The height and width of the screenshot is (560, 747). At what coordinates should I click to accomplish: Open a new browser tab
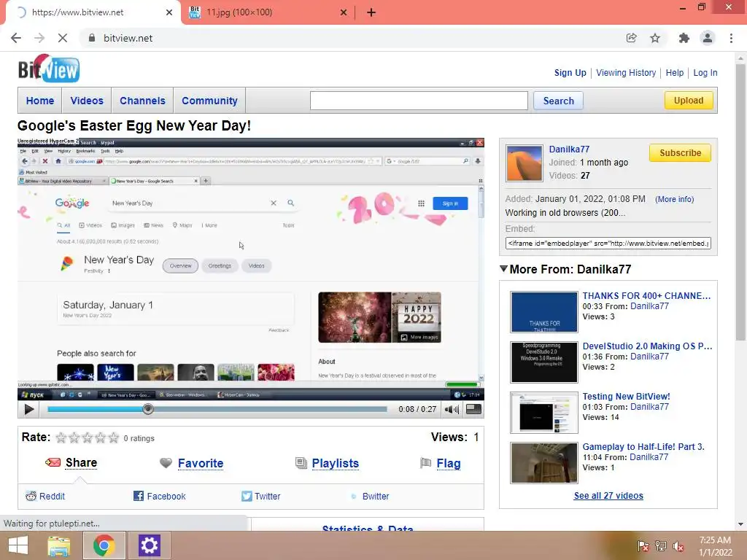371,13
